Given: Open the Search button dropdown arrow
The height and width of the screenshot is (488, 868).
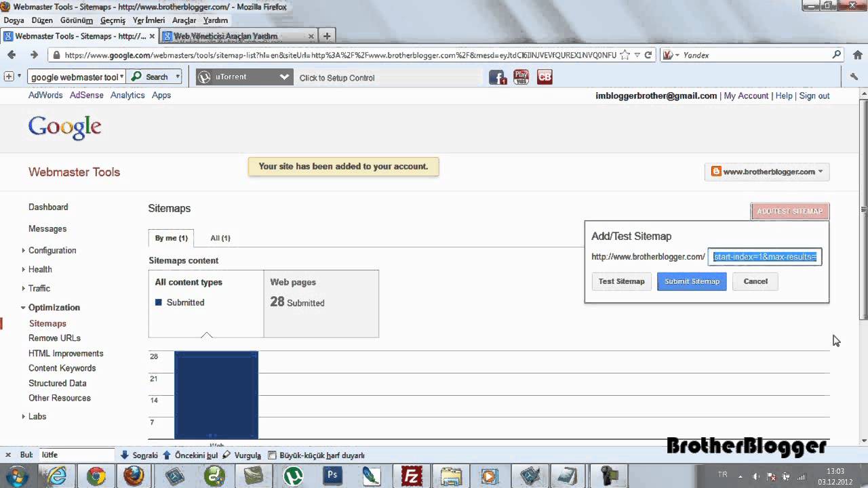Looking at the screenshot, I should tap(178, 77).
